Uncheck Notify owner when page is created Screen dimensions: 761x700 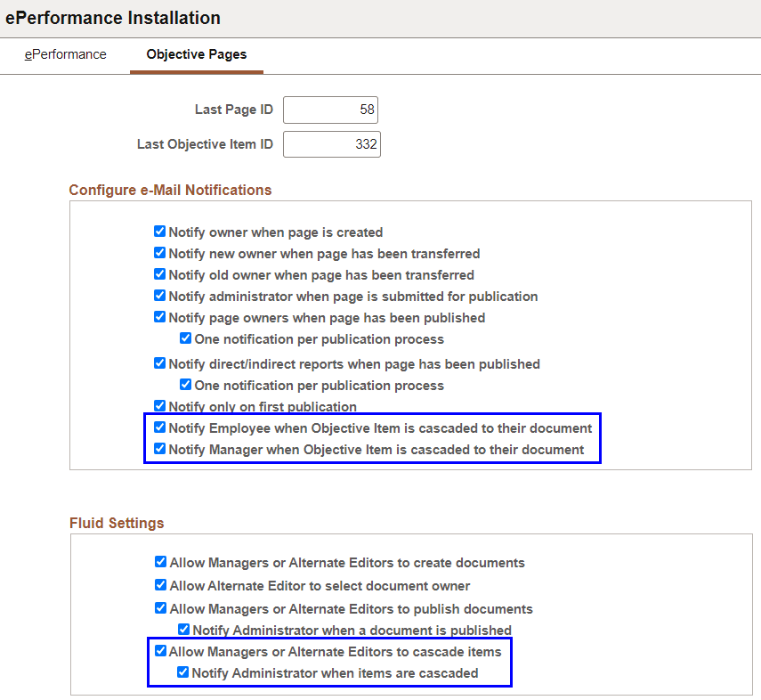click(160, 231)
